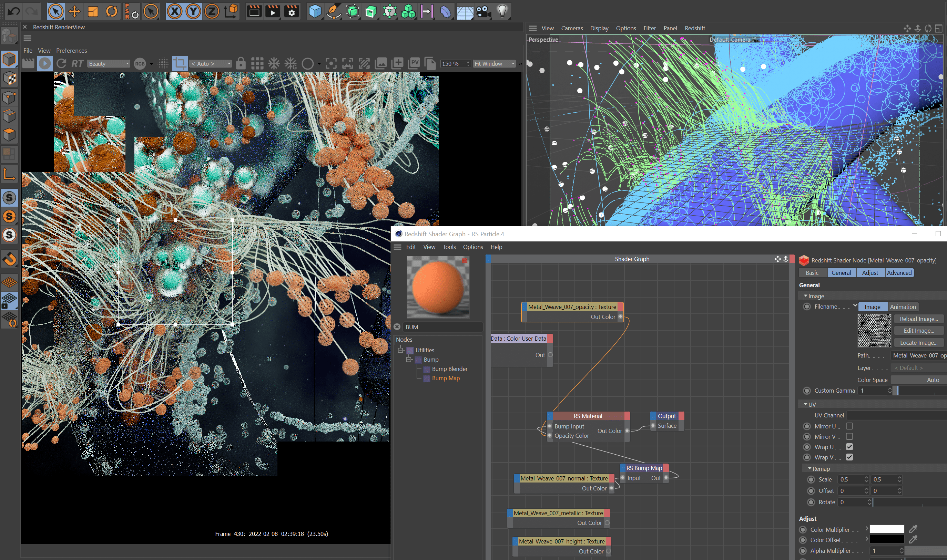Collapse the UV section
Image resolution: width=947 pixels, height=560 pixels.
(805, 404)
